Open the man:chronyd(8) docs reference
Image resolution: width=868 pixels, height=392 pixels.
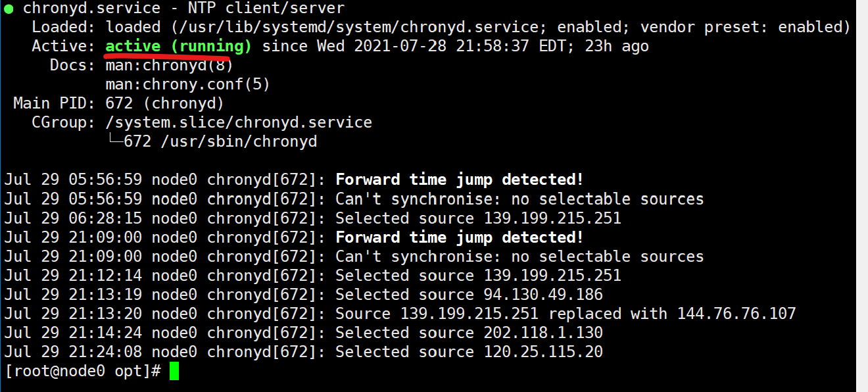click(169, 65)
